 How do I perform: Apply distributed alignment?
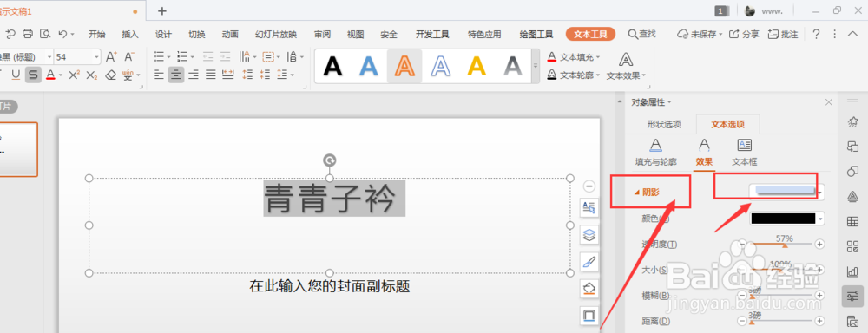tap(227, 75)
